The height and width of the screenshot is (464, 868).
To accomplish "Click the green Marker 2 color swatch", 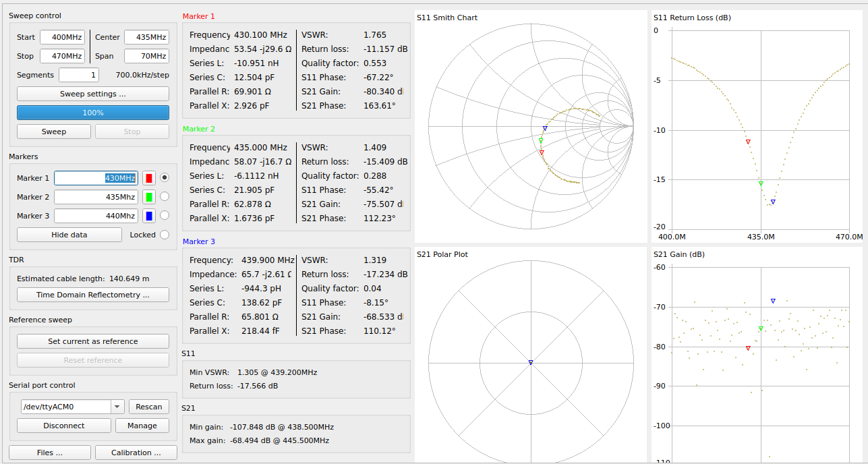I will 148,197.
